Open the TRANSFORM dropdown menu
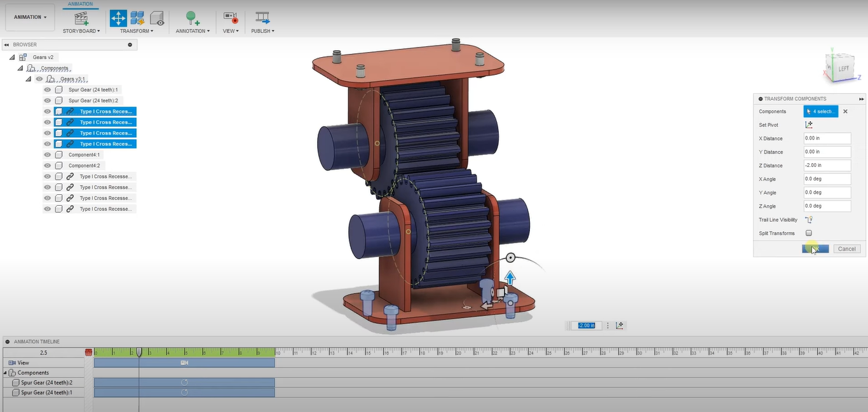This screenshot has width=868, height=412. [x=137, y=31]
